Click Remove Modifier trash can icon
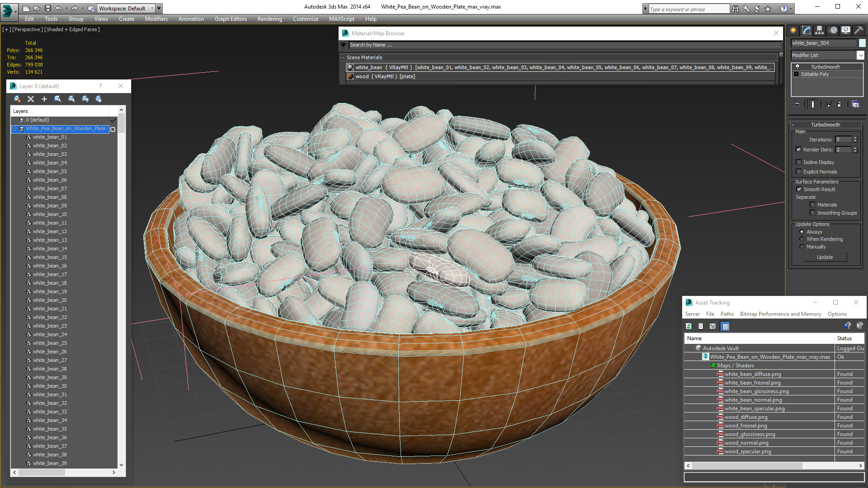Screen dimensions: 868x488 (840, 104)
